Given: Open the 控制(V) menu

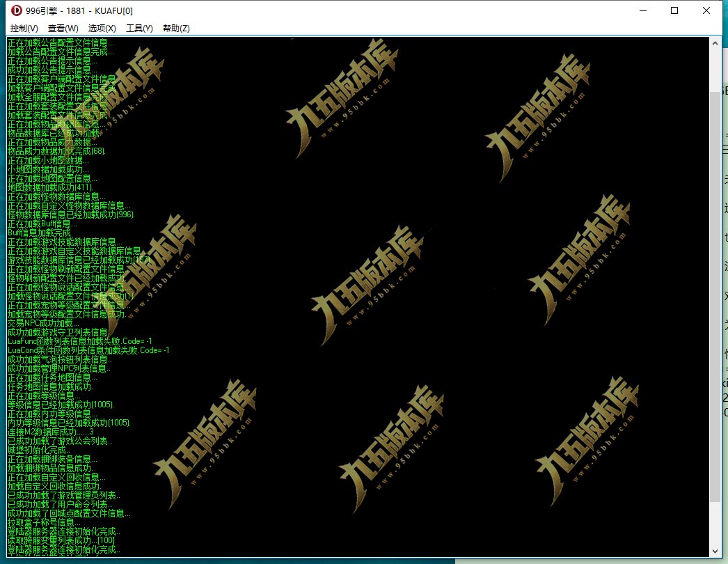Looking at the screenshot, I should pos(24,29).
